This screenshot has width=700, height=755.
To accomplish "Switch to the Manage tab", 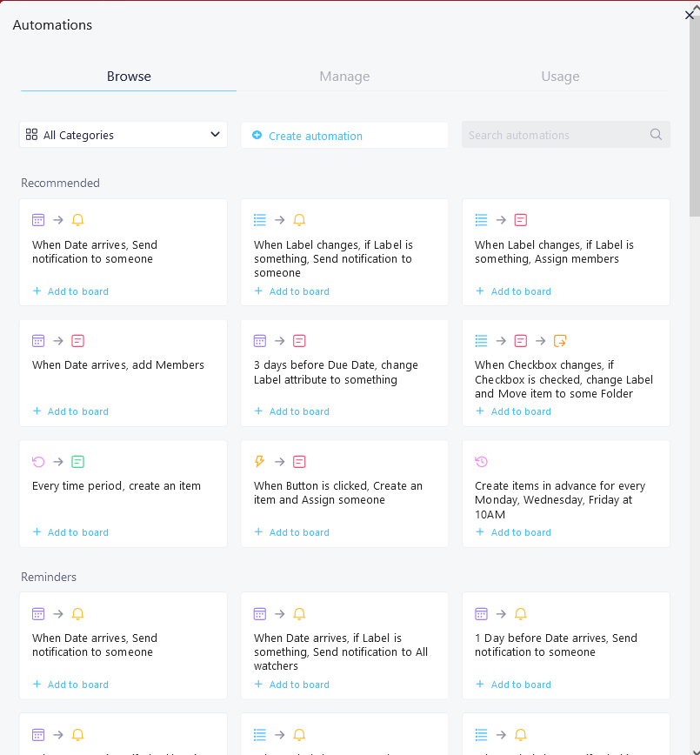I will (x=344, y=77).
